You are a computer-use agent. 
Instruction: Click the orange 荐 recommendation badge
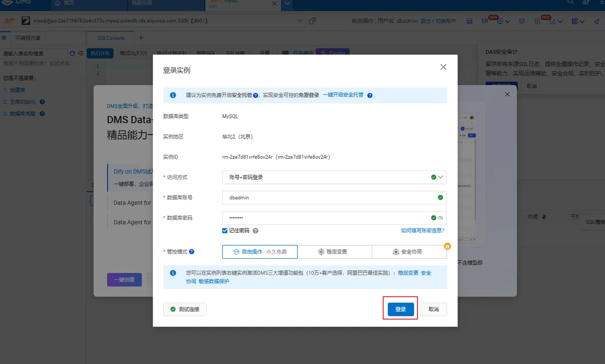pos(448,247)
